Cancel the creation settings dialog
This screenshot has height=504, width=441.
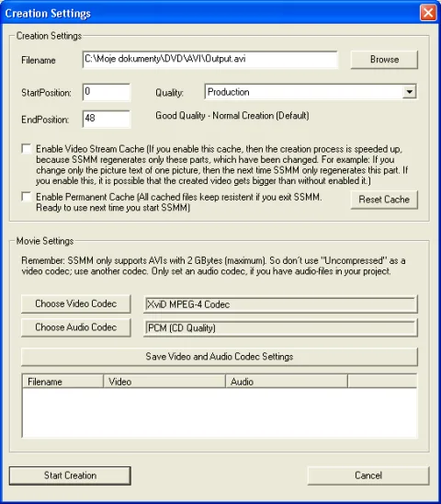click(x=368, y=475)
